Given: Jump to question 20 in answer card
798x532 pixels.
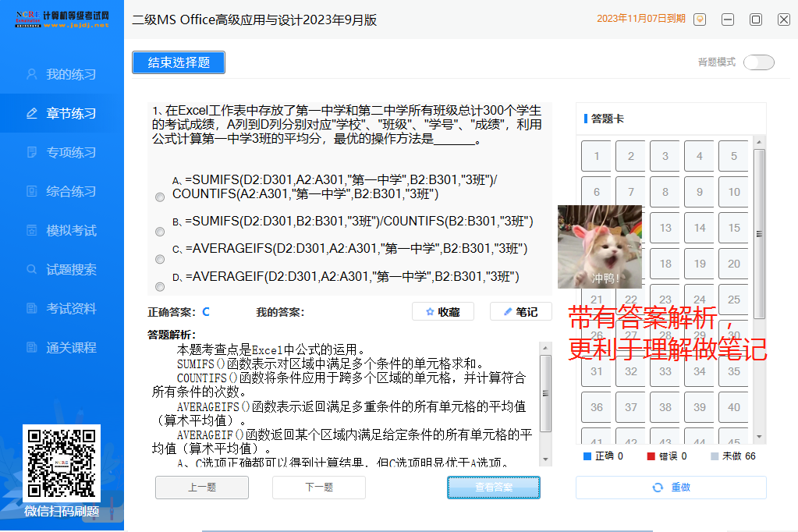Looking at the screenshot, I should pos(733,264).
